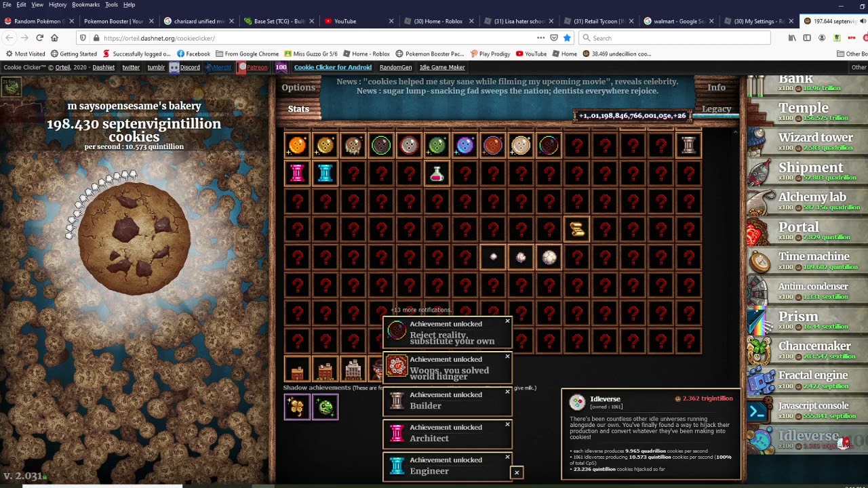Open the RandomGen link
This screenshot has width=868, height=488.
tap(395, 67)
